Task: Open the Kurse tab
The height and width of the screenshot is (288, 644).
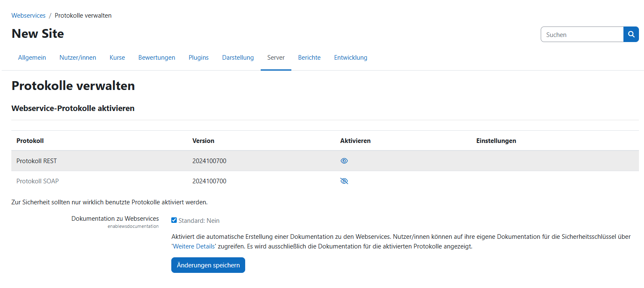Action: click(x=117, y=58)
